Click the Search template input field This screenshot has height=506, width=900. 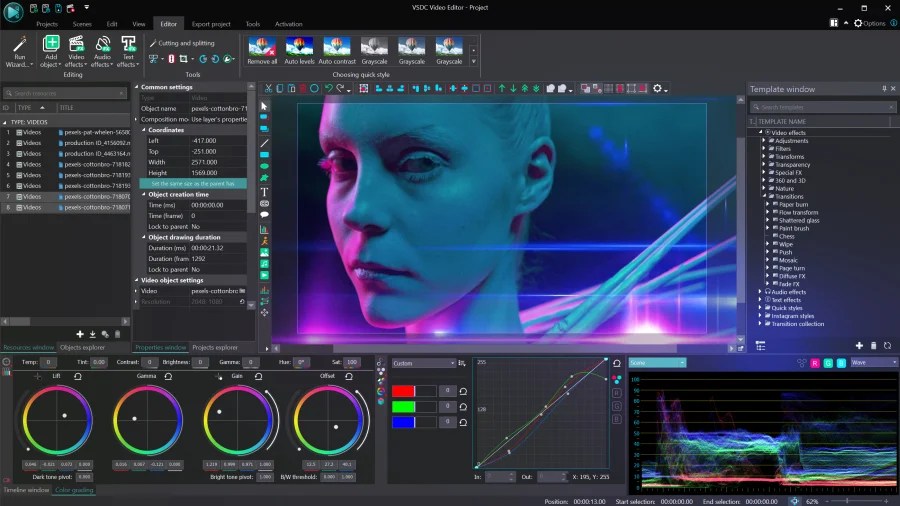coord(812,106)
